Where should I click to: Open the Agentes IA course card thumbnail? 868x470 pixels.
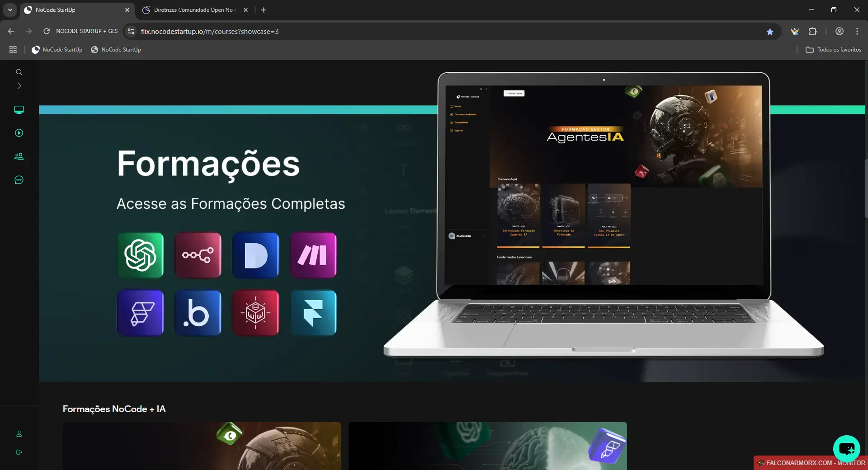coord(202,446)
